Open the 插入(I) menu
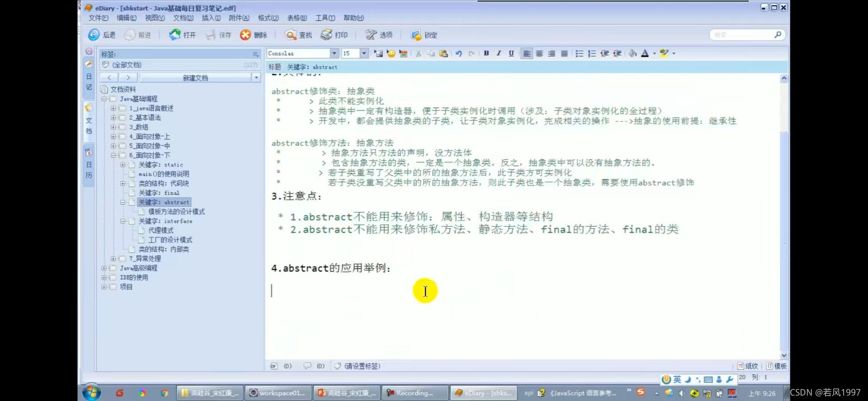868x401 pixels. (211, 18)
